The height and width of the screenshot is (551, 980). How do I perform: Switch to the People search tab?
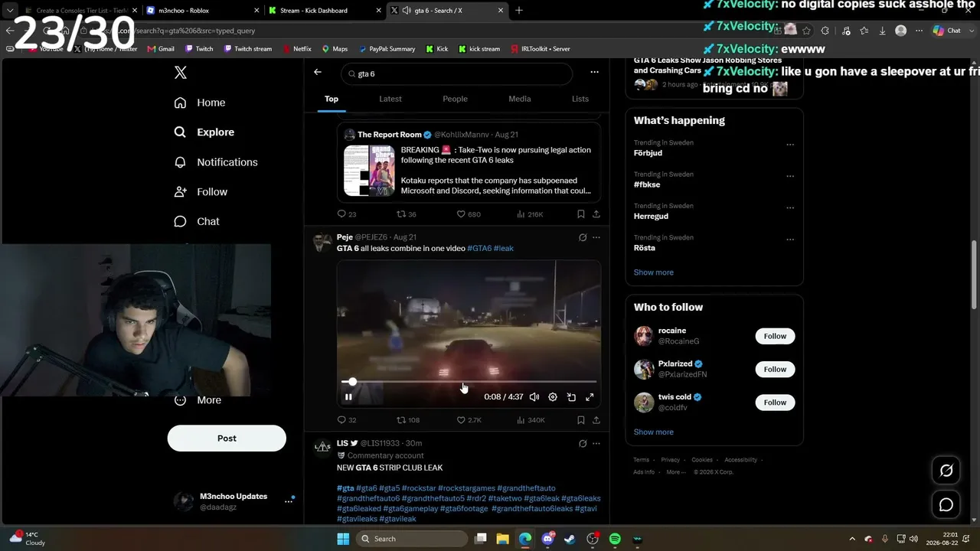tap(455, 99)
